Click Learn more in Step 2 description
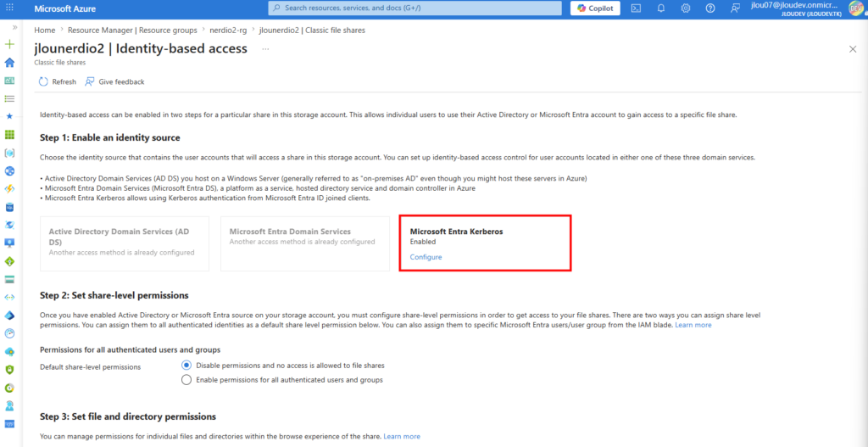The width and height of the screenshot is (868, 447). pyautogui.click(x=693, y=325)
